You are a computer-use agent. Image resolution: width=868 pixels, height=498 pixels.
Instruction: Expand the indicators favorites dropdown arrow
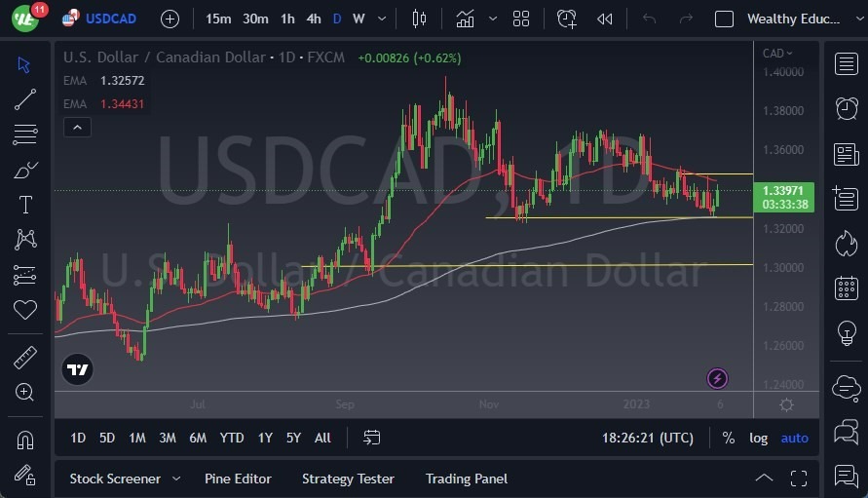pyautogui.click(x=493, y=19)
